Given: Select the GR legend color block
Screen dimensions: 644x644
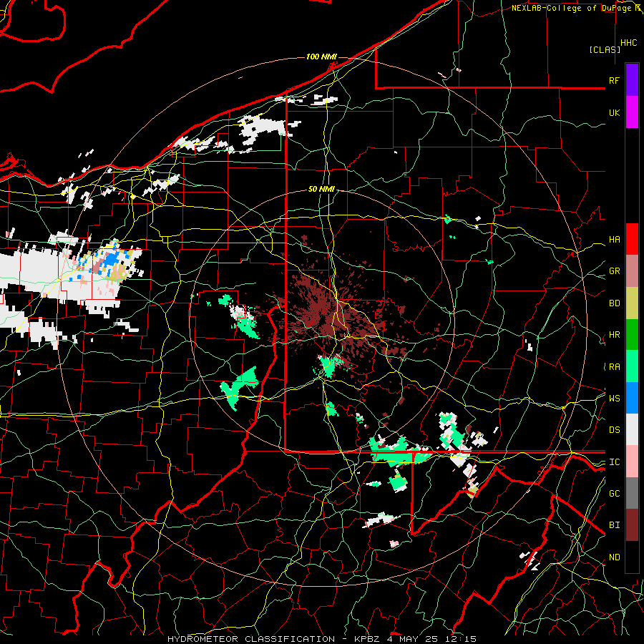Looking at the screenshot, I should 632,271.
